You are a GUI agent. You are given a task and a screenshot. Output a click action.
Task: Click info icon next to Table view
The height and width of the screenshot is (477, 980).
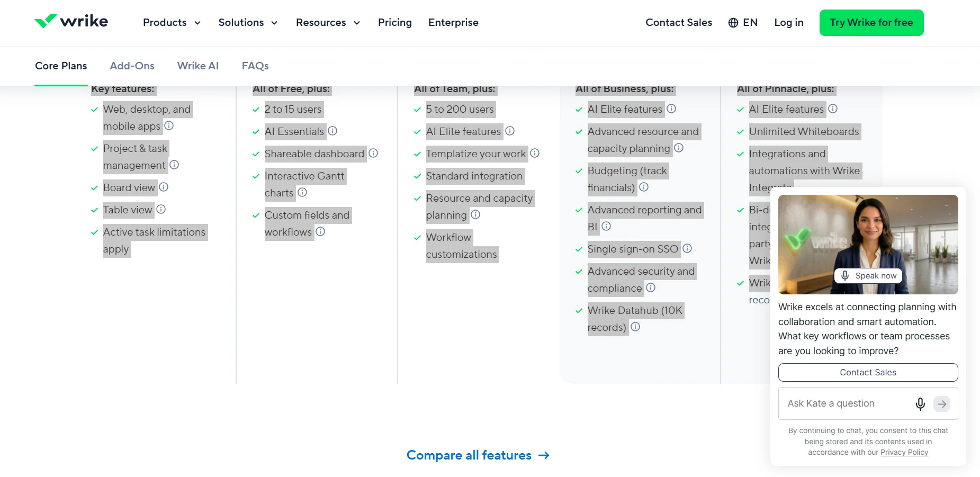pyautogui.click(x=161, y=209)
